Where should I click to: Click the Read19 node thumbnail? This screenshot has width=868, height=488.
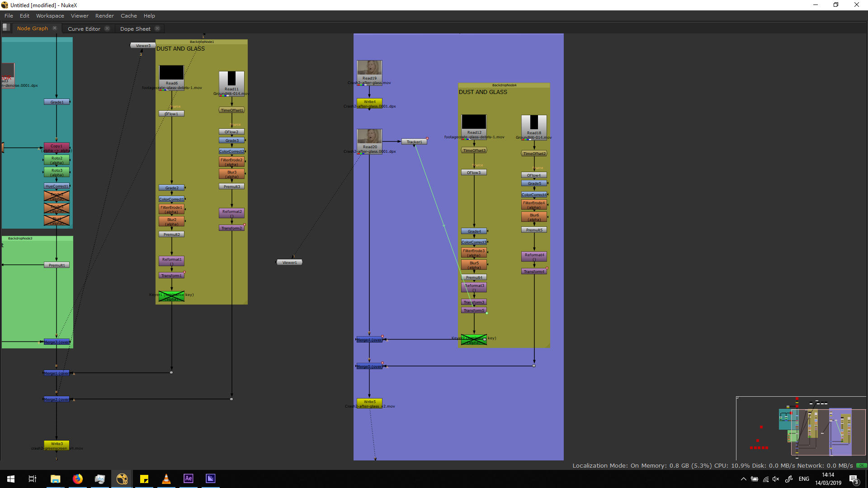tap(369, 68)
